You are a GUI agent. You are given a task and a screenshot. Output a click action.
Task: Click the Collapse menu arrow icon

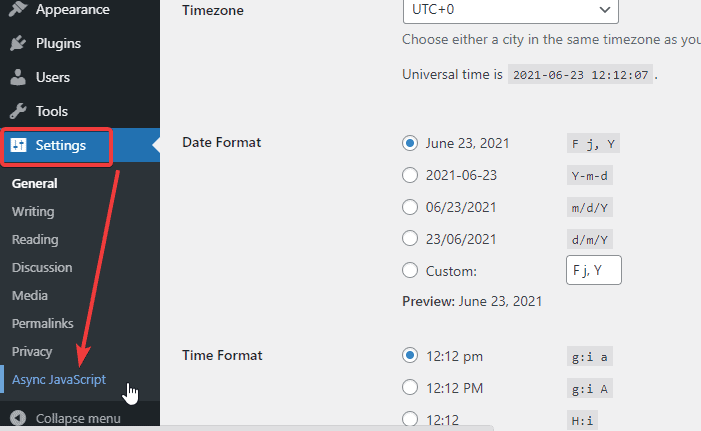coord(17,418)
